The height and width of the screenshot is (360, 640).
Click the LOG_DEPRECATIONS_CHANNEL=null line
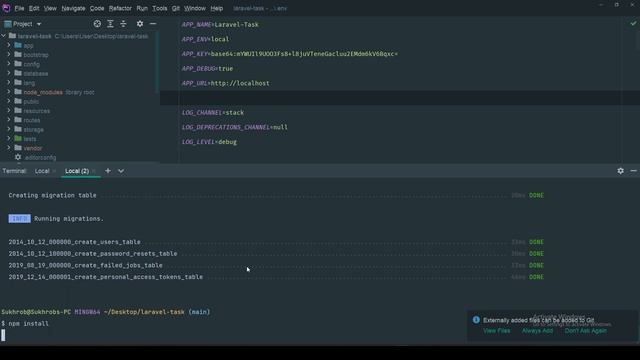coord(235,127)
